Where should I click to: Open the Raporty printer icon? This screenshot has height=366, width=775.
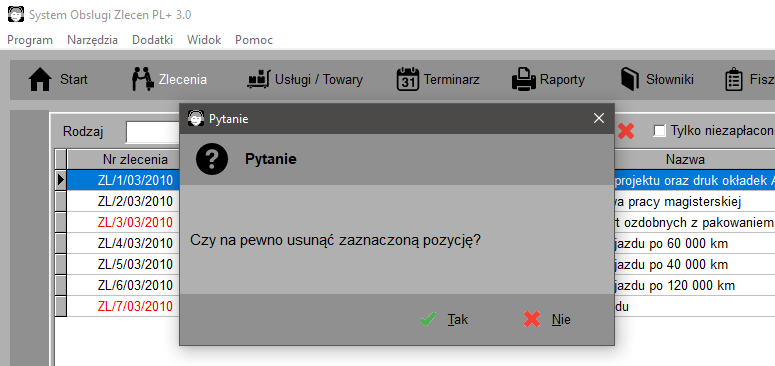click(523, 80)
